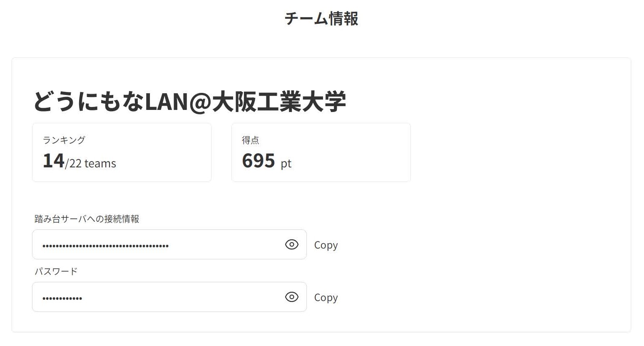644x346 pixels.
Task: Click the password's masked dots
Action: point(62,298)
